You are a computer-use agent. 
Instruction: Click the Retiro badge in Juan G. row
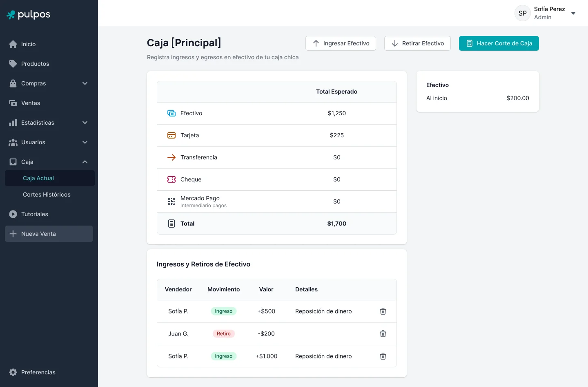tap(224, 334)
